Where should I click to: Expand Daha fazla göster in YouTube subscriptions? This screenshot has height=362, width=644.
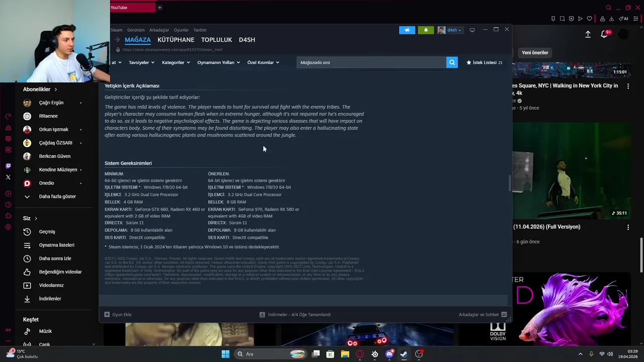pos(56,197)
